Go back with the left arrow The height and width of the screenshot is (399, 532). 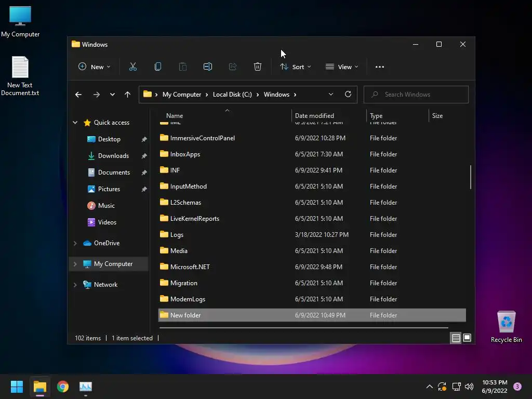coord(78,95)
